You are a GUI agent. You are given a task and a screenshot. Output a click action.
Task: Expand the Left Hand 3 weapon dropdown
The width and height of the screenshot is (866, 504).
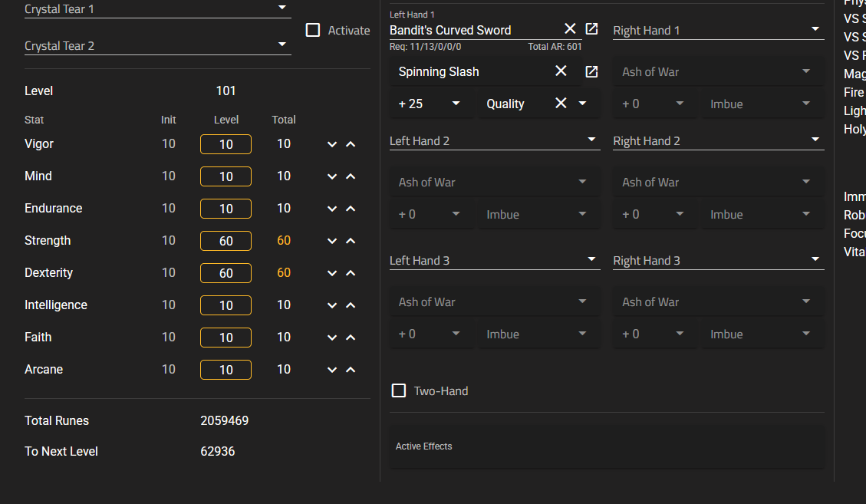coord(494,260)
